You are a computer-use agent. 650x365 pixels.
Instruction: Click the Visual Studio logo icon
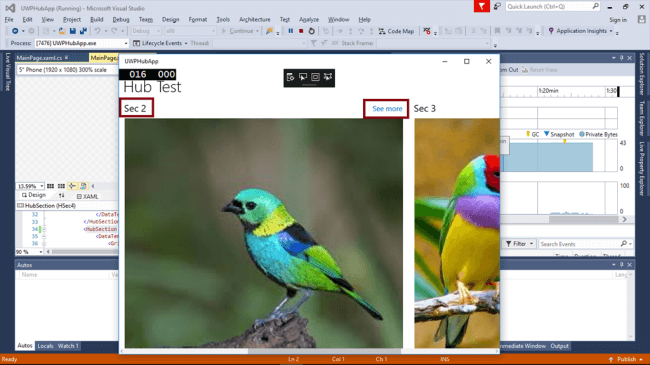coord(10,8)
